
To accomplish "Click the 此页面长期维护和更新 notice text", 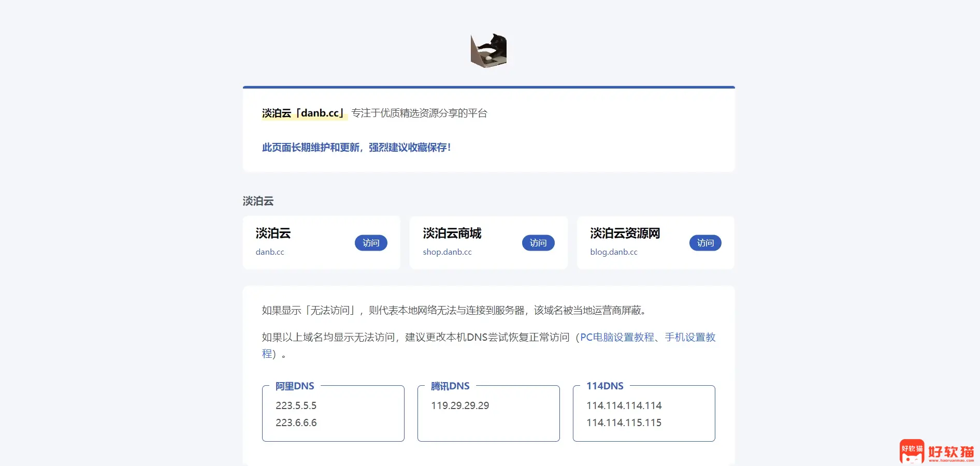I will point(356,148).
